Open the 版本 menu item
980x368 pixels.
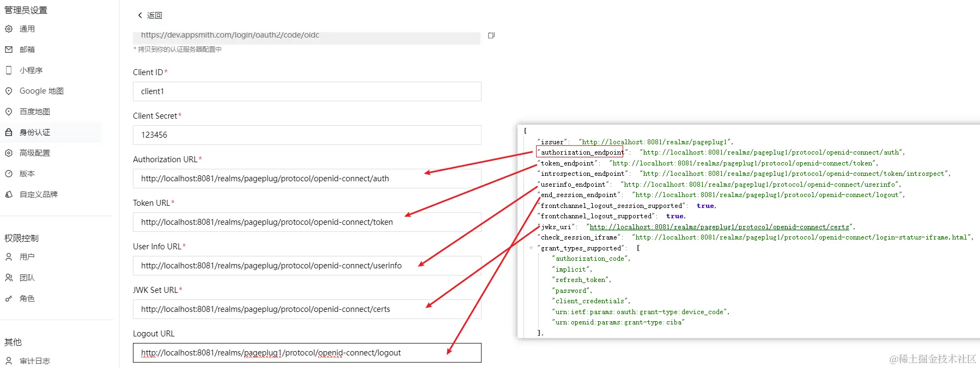(27, 174)
